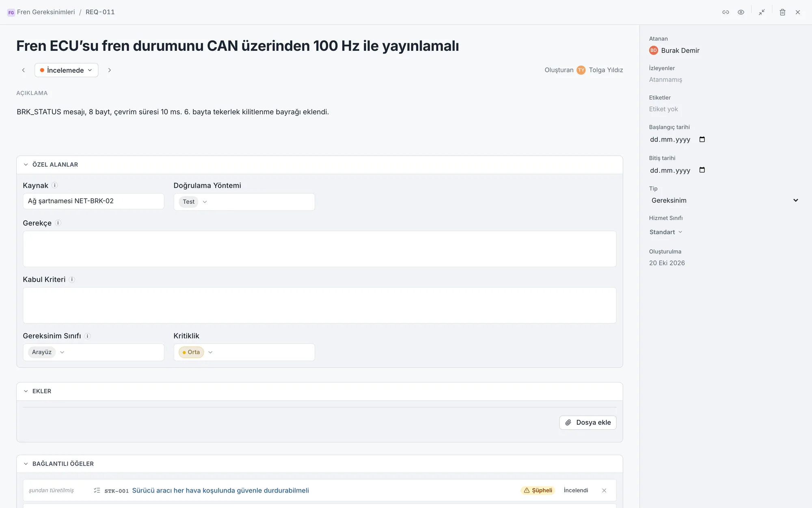
Task: Toggle watching with the eye icon
Action: 741,12
